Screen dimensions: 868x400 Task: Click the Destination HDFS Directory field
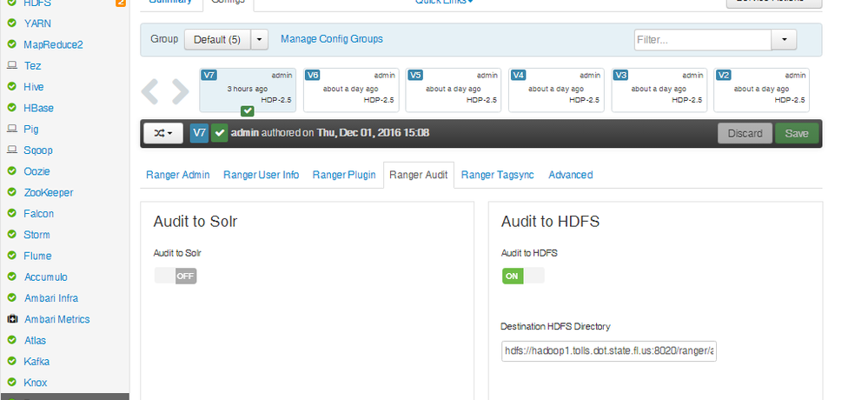(x=609, y=351)
